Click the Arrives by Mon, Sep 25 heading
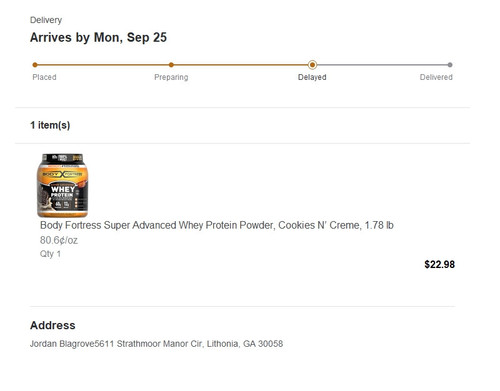500x391 pixels. 98,37
